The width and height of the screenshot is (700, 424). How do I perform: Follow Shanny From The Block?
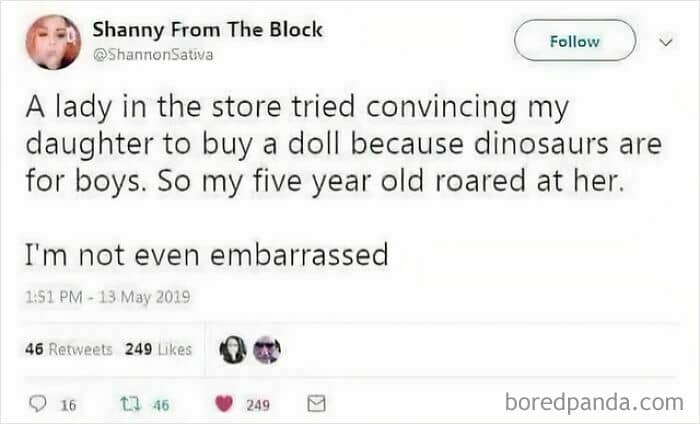point(575,41)
